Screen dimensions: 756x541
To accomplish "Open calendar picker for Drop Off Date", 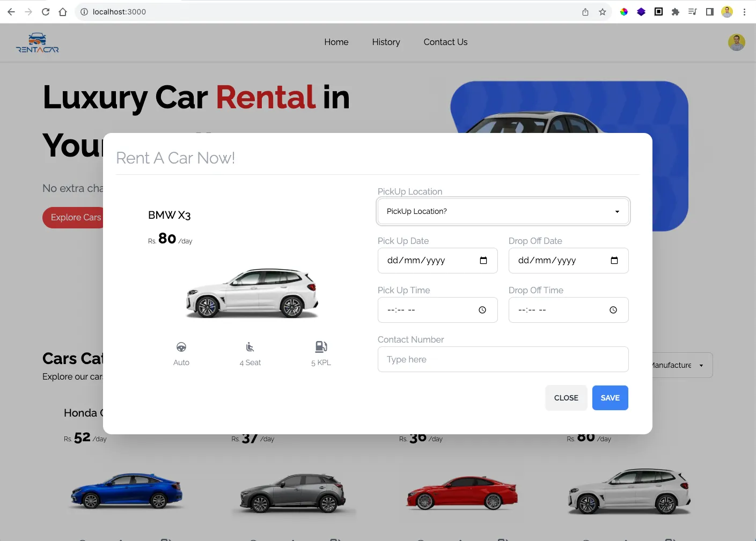I will [614, 261].
